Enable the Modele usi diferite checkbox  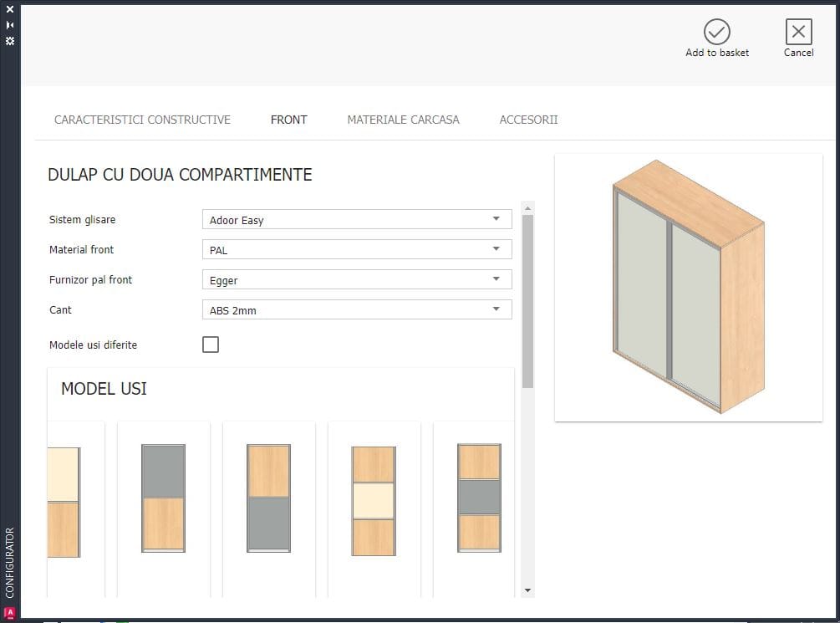[211, 345]
